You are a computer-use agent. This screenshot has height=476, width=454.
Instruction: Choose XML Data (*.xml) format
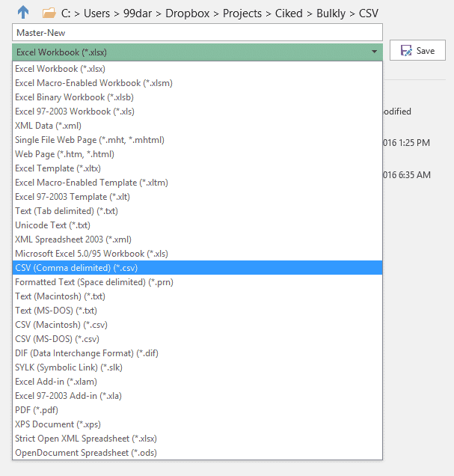197,126
